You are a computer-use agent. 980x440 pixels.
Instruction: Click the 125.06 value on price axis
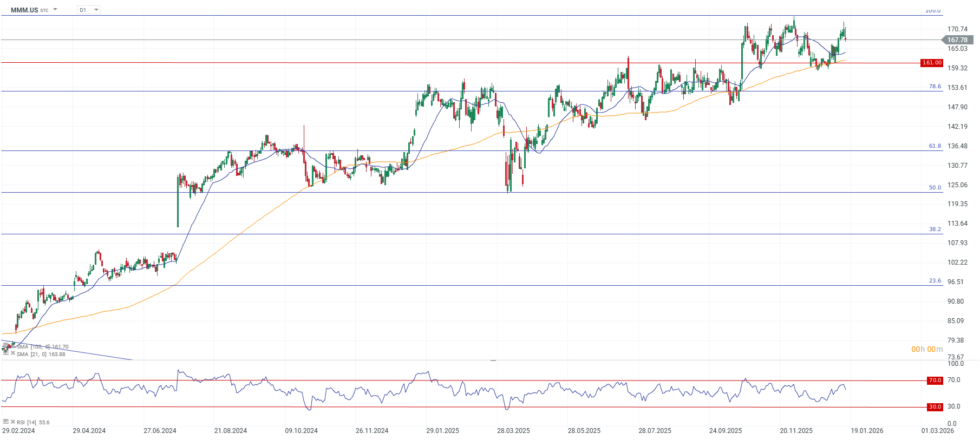[x=957, y=185]
